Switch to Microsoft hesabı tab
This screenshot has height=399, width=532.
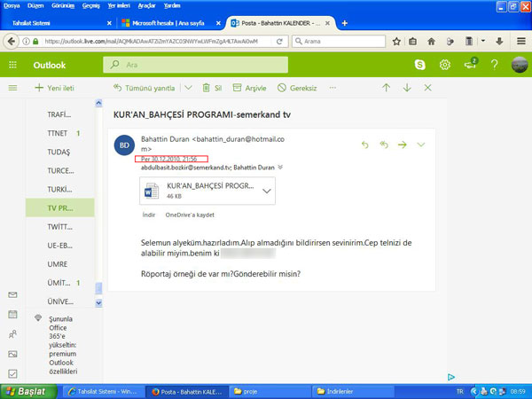point(168,23)
